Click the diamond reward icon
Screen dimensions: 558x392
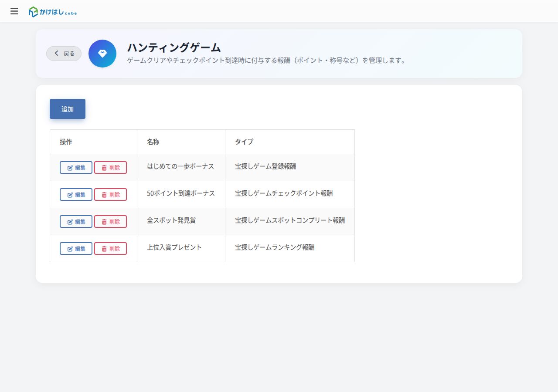tap(102, 54)
